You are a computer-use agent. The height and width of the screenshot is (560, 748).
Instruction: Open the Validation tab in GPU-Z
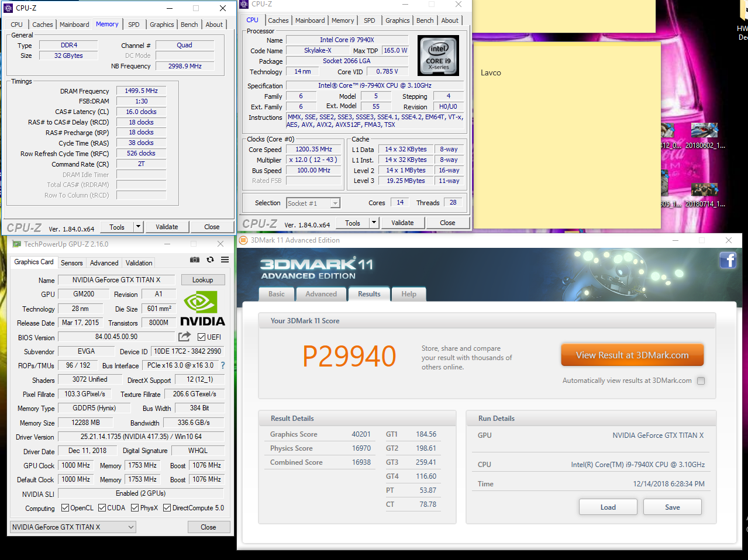(x=139, y=263)
